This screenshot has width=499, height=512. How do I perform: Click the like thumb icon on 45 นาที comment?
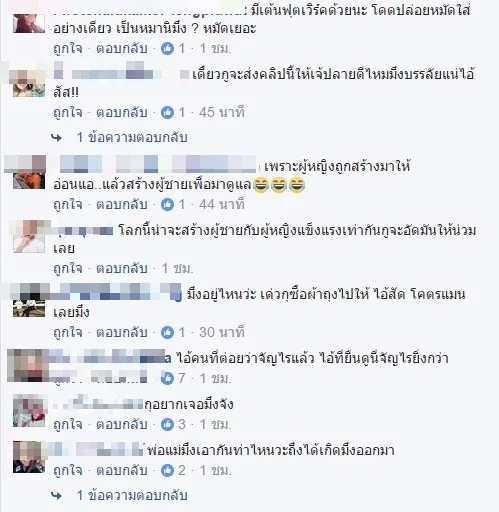167,112
